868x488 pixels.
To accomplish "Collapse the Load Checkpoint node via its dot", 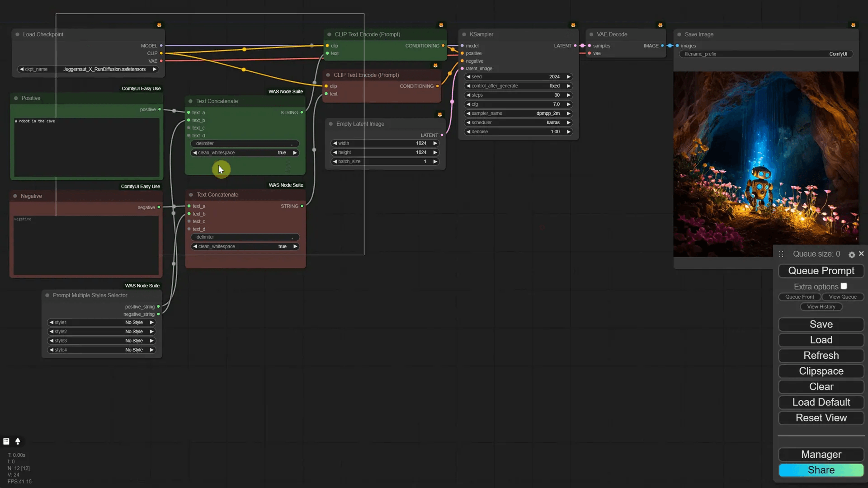I will 17,34.
